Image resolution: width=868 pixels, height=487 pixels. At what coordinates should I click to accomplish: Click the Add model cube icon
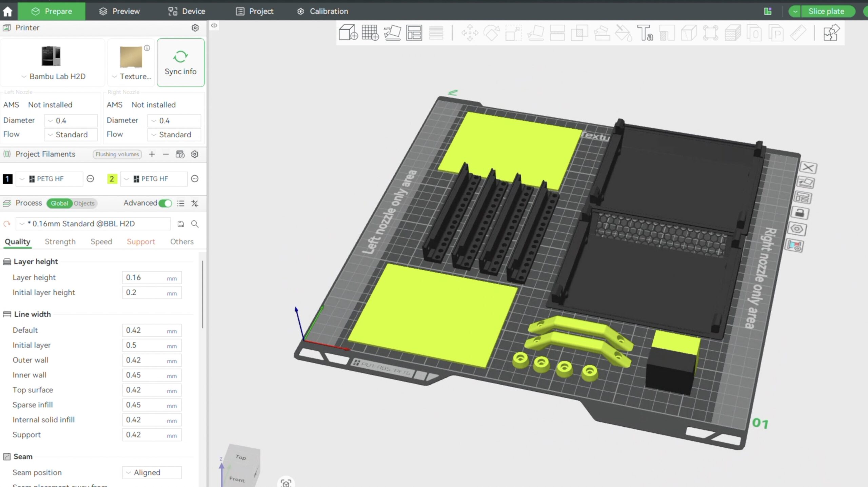(348, 33)
